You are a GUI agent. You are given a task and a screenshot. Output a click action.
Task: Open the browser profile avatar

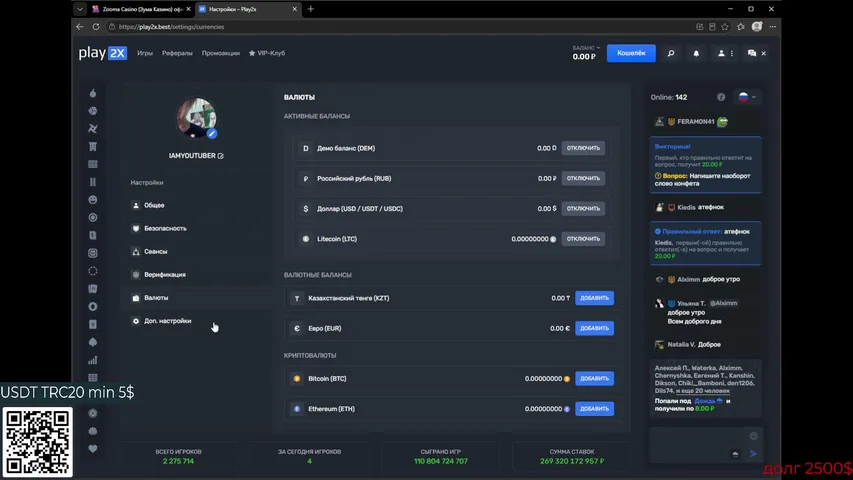click(757, 27)
